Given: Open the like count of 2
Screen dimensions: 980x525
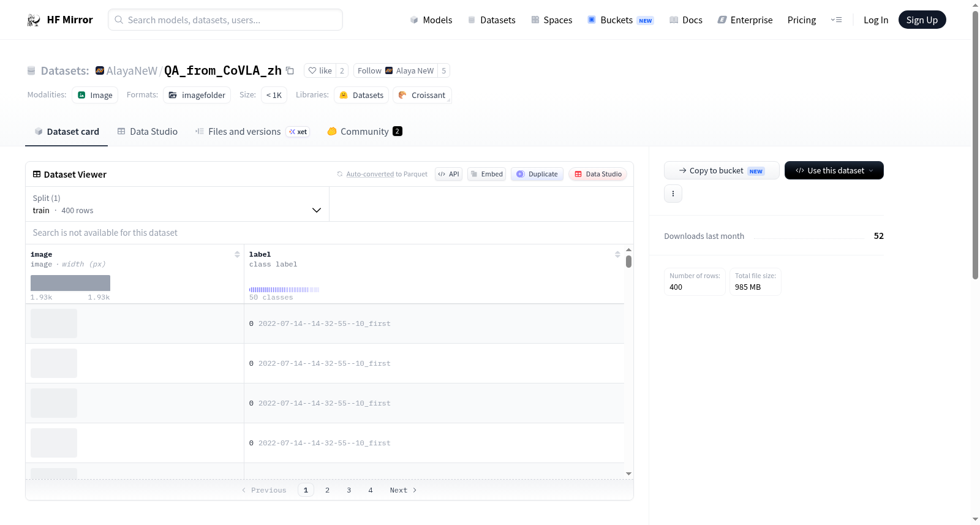Looking at the screenshot, I should pyautogui.click(x=342, y=71).
